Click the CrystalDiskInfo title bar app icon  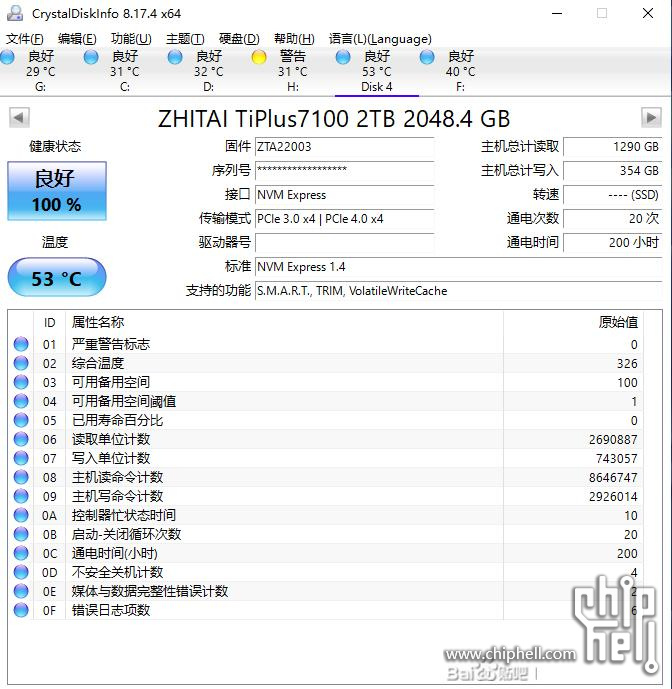15,13
